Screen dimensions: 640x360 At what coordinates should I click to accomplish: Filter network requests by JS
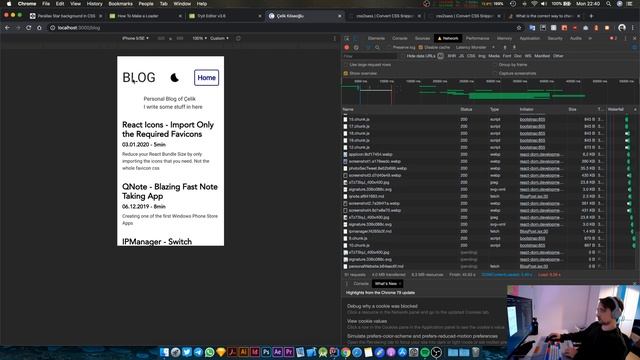coord(461,56)
